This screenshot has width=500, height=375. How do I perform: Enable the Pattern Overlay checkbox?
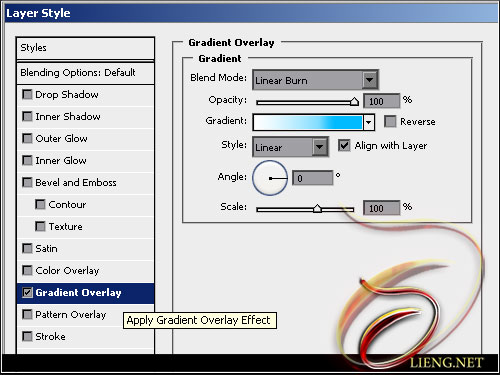click(27, 314)
